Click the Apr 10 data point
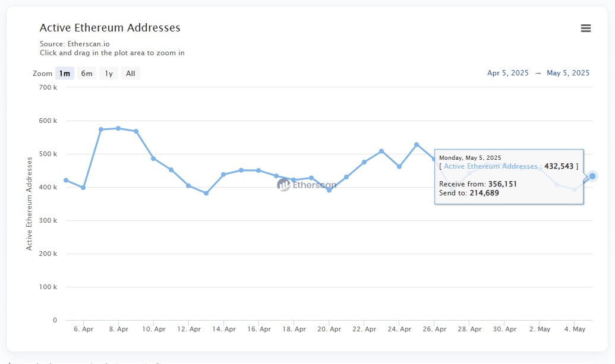The width and height of the screenshot is (615, 364). coord(153,159)
